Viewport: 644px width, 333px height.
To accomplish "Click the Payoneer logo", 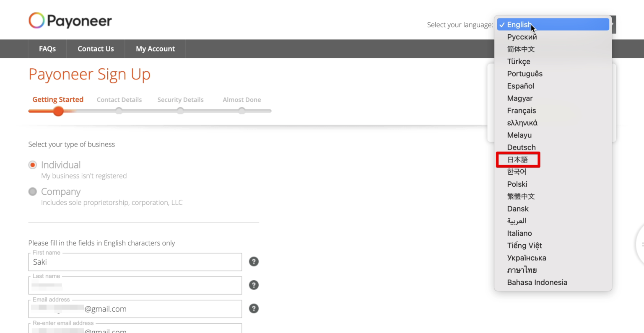I will [70, 21].
